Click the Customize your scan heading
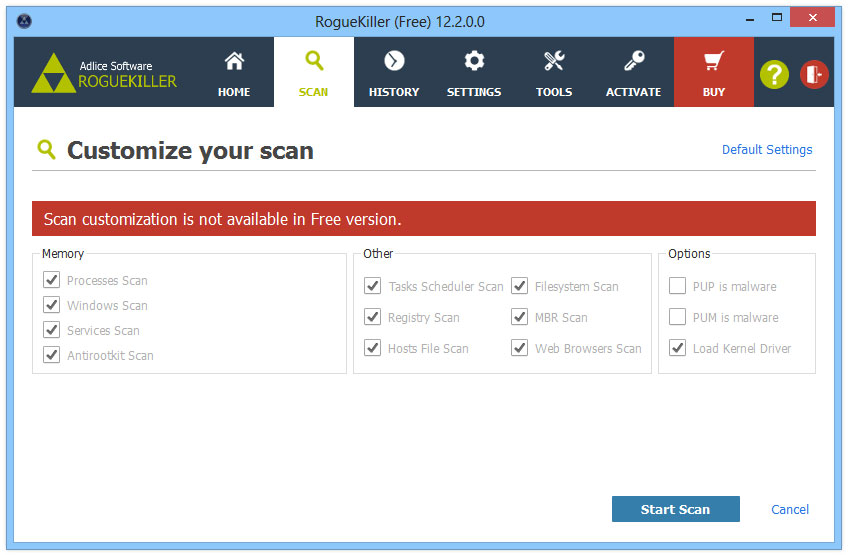The image size is (848, 555). 190,151
